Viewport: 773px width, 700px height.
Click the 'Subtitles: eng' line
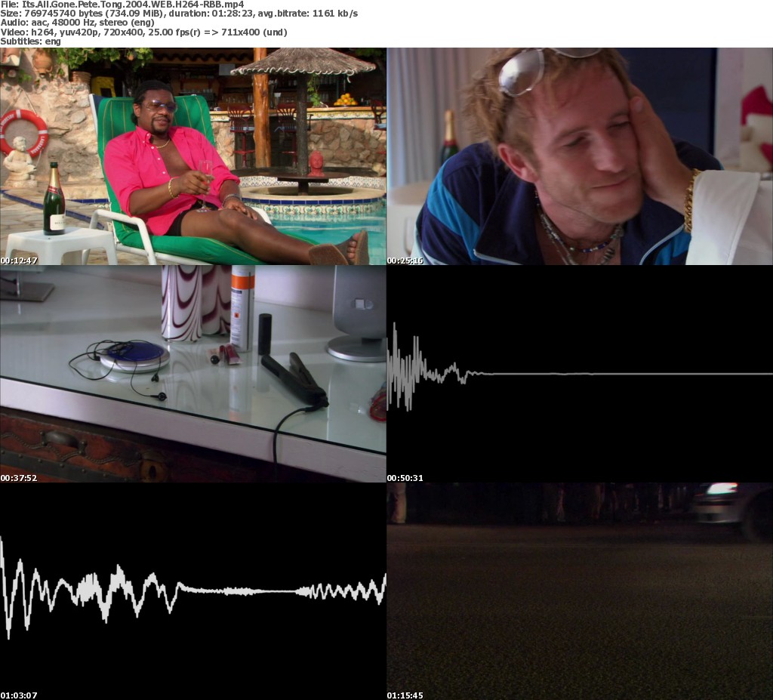click(x=30, y=42)
